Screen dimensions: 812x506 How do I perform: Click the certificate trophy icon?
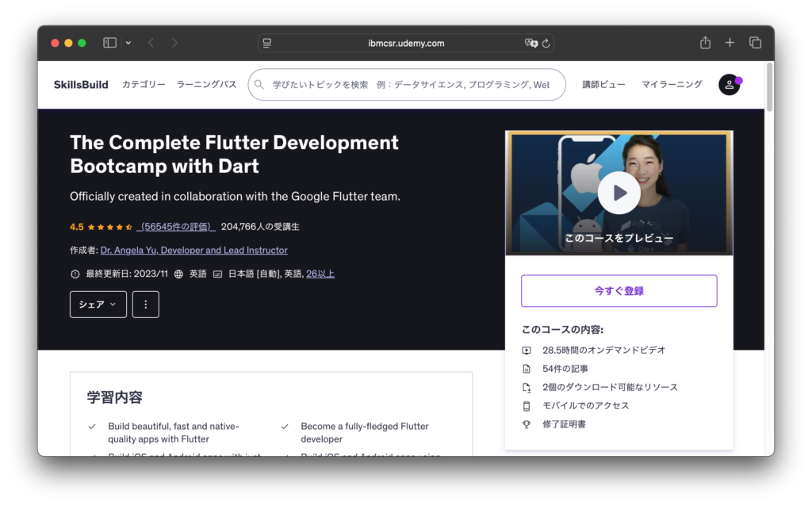coord(527,424)
